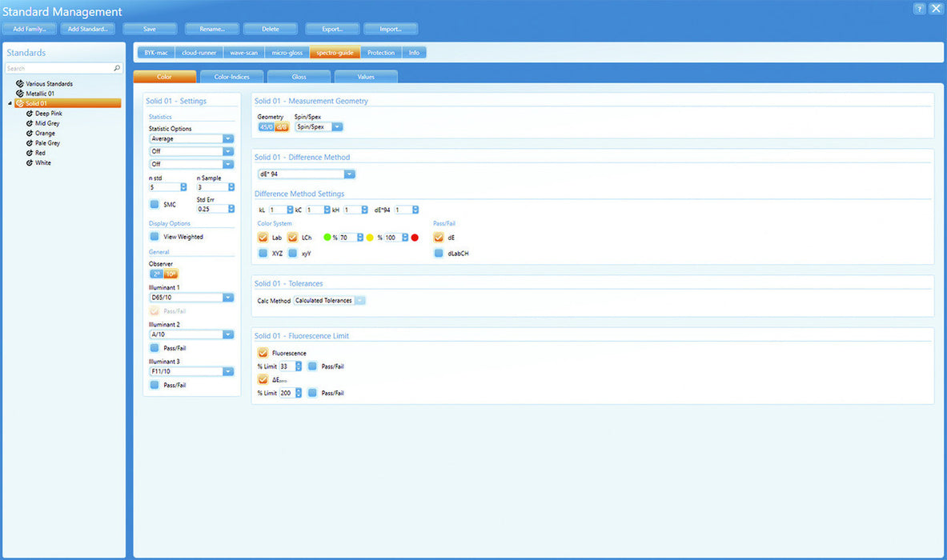Image resolution: width=947 pixels, height=560 pixels.
Task: Collapse the Solid 01 tree node arrow
Action: click(10, 103)
